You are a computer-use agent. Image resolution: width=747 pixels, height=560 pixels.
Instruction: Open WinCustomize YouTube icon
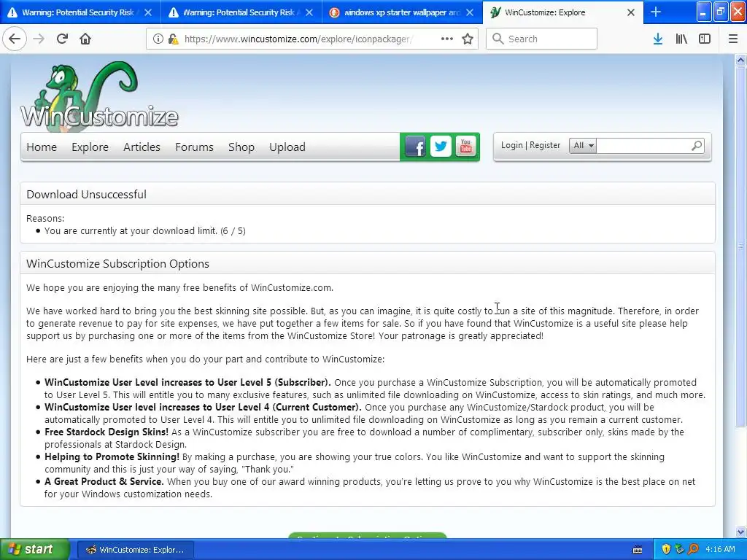pyautogui.click(x=466, y=146)
